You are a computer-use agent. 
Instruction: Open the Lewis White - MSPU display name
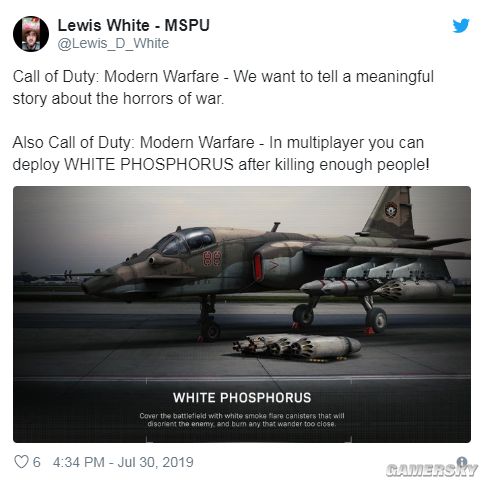click(134, 25)
